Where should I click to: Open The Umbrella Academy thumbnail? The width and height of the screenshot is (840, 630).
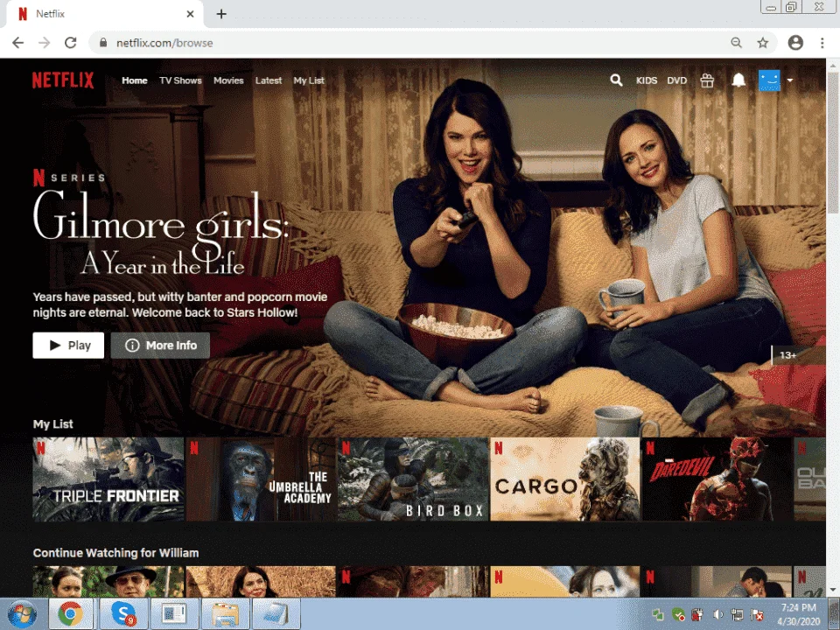point(261,479)
